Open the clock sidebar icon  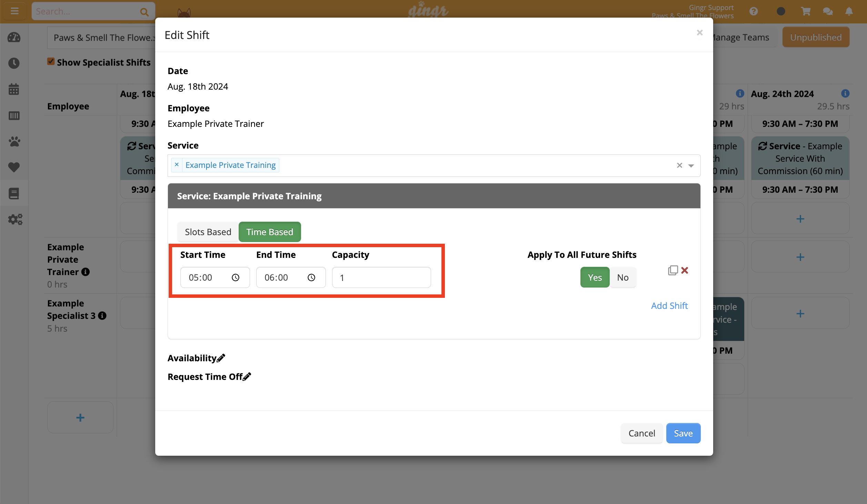(x=14, y=63)
